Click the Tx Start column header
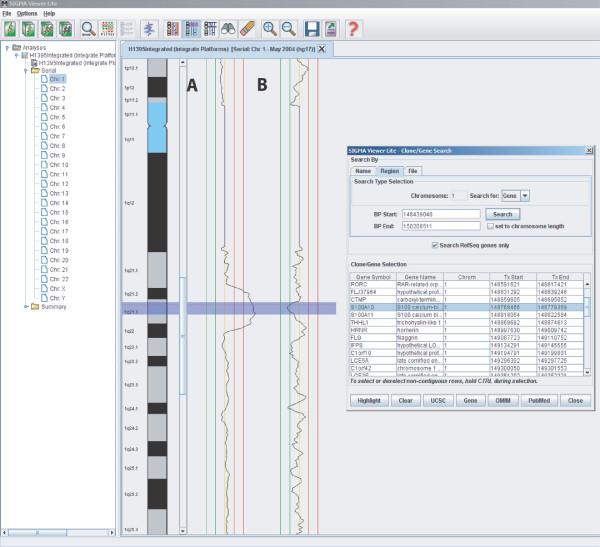 click(x=513, y=277)
